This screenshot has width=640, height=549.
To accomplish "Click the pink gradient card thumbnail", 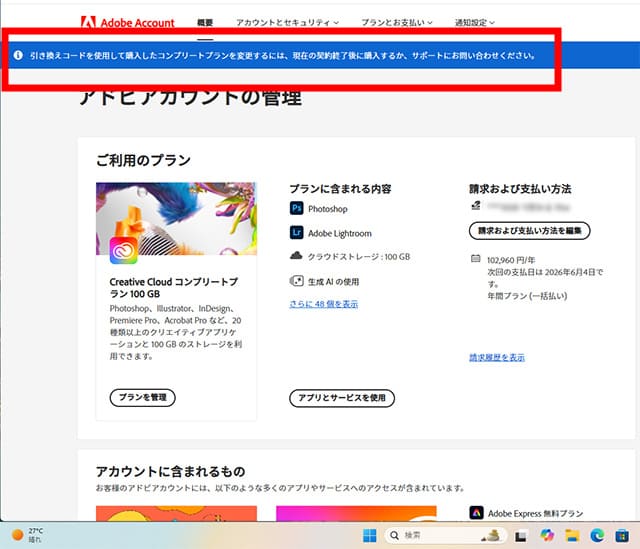I will [356, 513].
